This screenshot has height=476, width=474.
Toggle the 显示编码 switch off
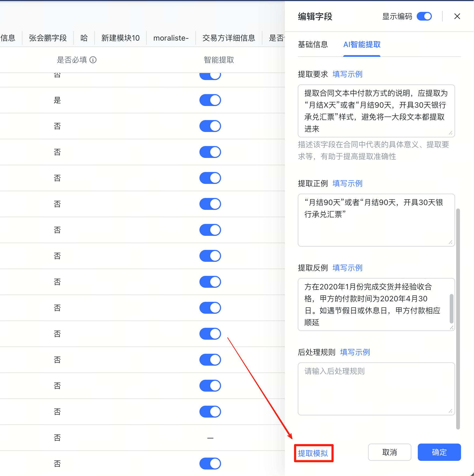424,16
